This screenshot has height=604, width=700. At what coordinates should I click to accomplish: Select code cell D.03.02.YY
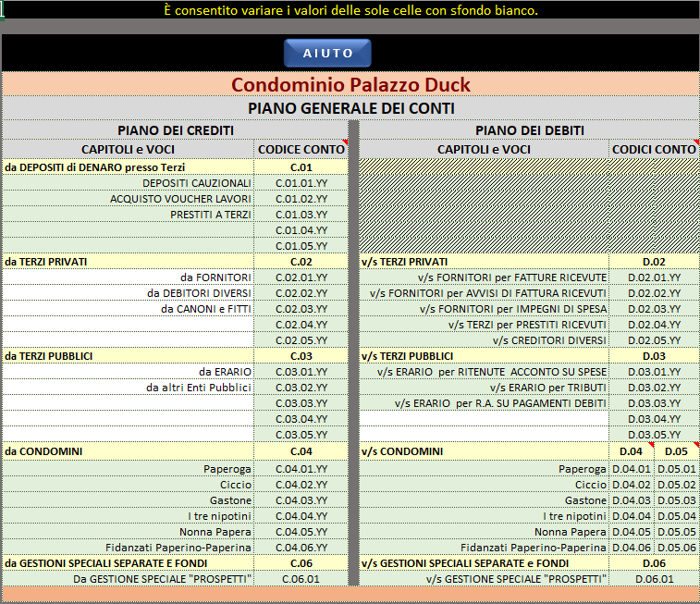click(x=654, y=388)
